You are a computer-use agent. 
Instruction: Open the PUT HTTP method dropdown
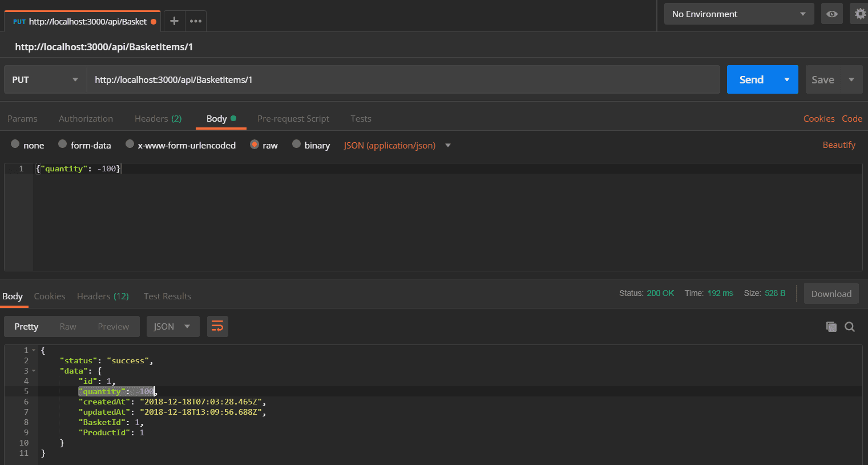tap(45, 79)
